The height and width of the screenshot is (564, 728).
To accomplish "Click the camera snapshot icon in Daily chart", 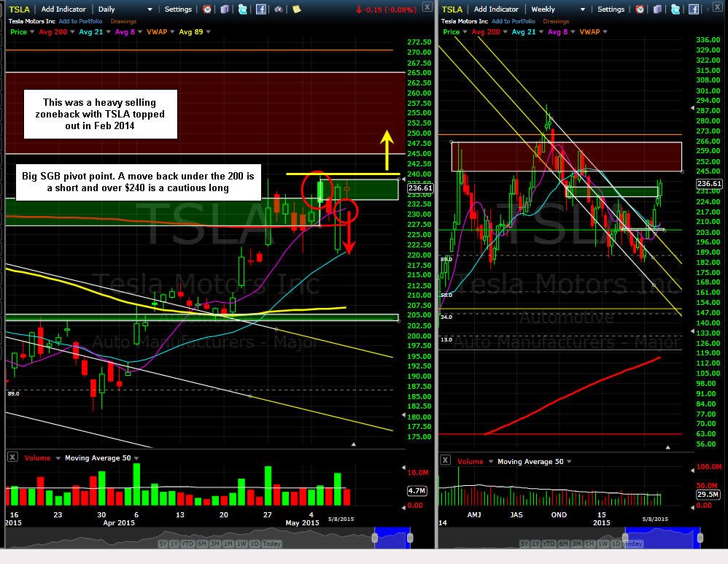I will tap(279, 9).
